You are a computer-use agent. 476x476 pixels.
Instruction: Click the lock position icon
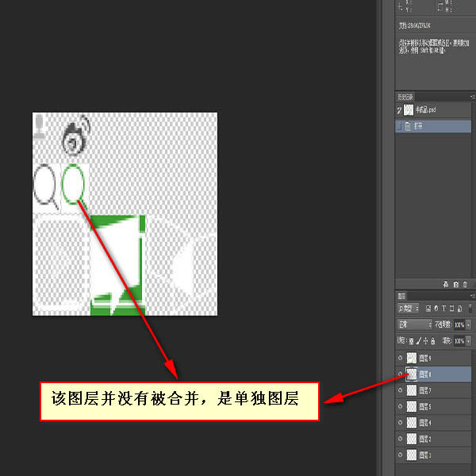point(425,341)
